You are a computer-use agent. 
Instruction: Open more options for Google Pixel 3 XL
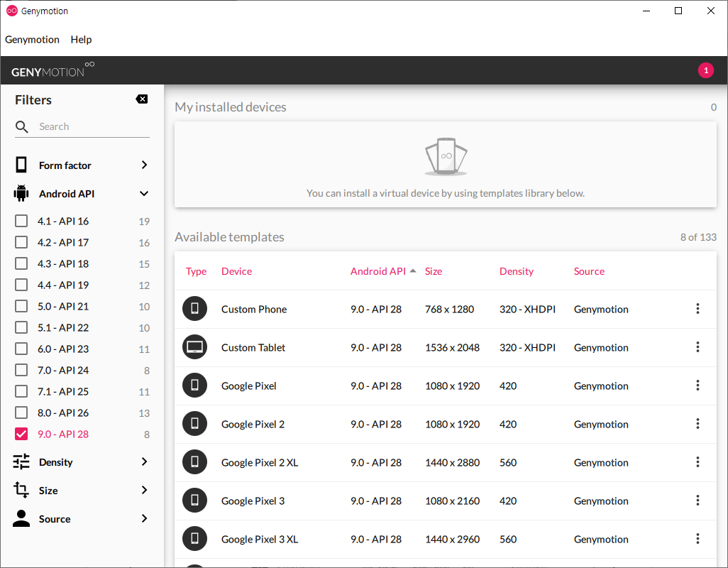point(697,539)
